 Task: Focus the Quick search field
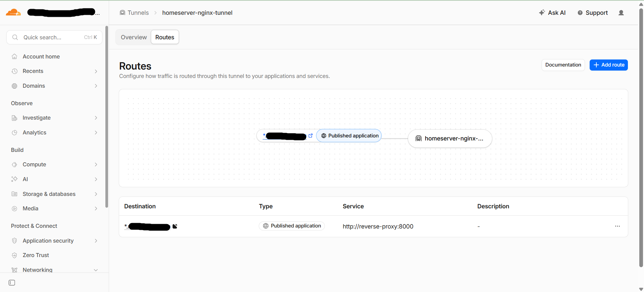click(x=54, y=37)
